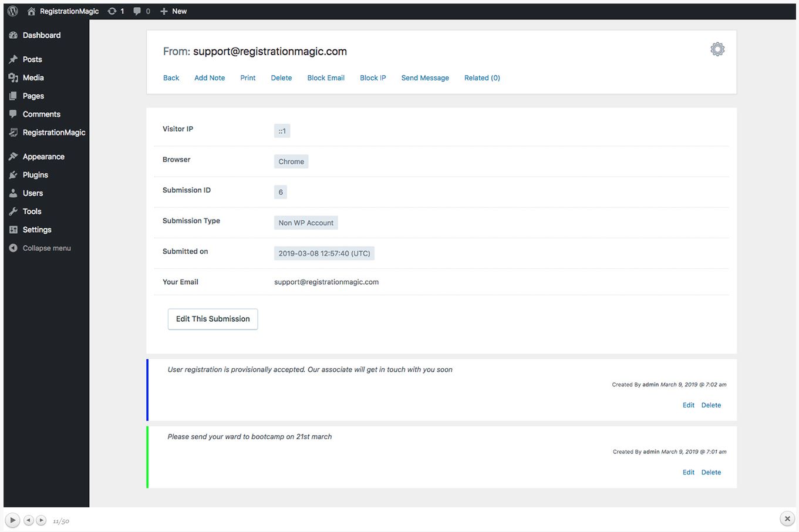Click the Chrome browser value
This screenshot has height=532, width=799.
point(291,161)
